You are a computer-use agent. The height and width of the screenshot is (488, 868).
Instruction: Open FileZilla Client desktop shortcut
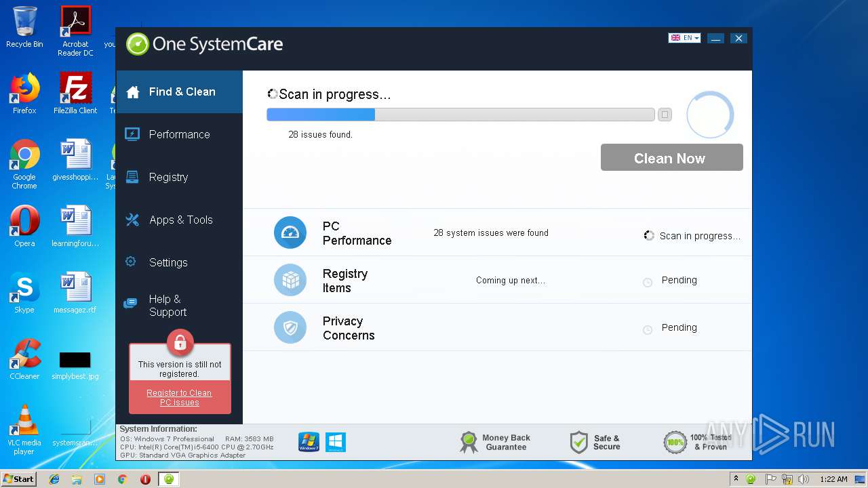tap(75, 93)
